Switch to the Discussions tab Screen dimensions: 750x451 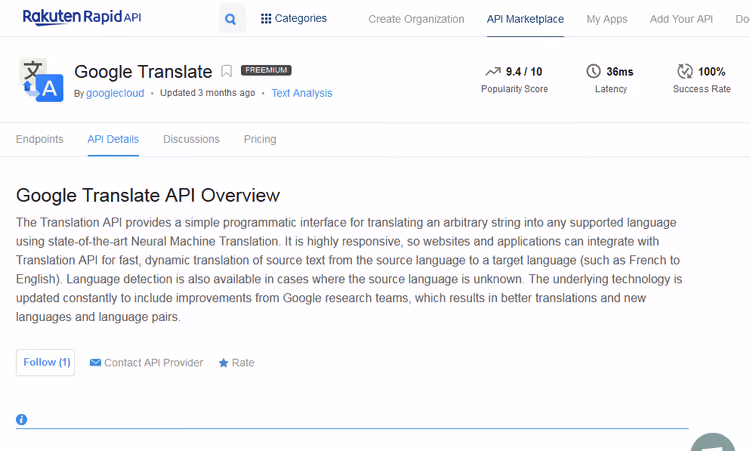[191, 139]
